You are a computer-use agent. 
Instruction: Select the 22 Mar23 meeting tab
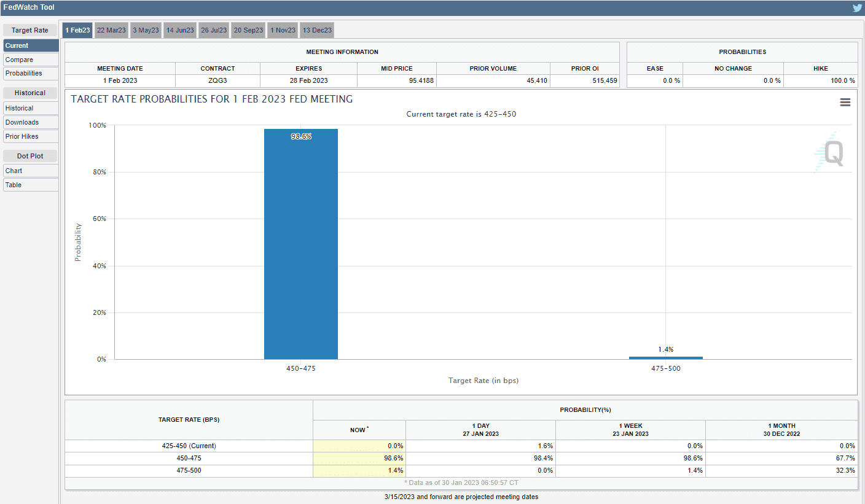(111, 30)
